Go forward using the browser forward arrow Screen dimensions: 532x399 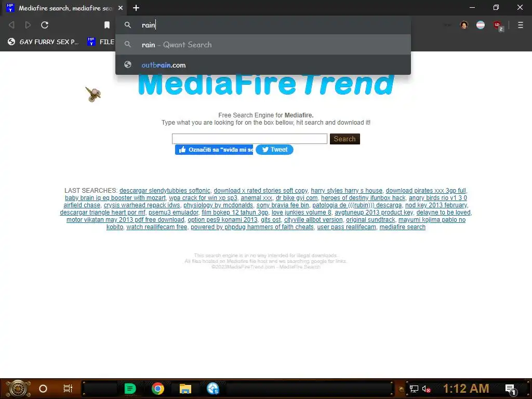pos(28,25)
